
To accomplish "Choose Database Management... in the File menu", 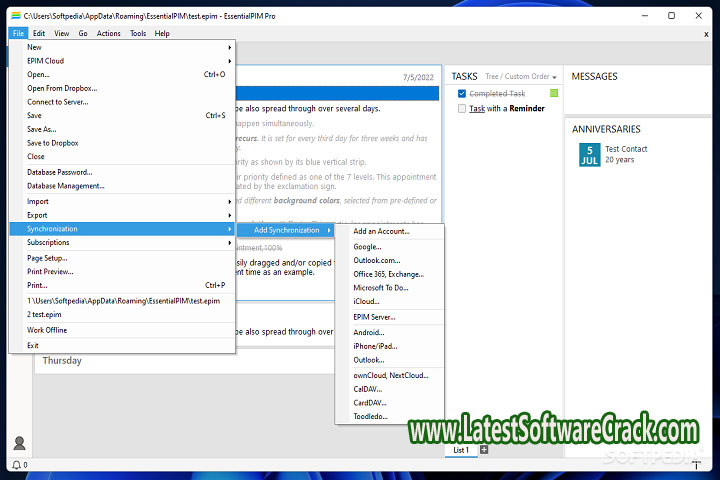I will 65,186.
